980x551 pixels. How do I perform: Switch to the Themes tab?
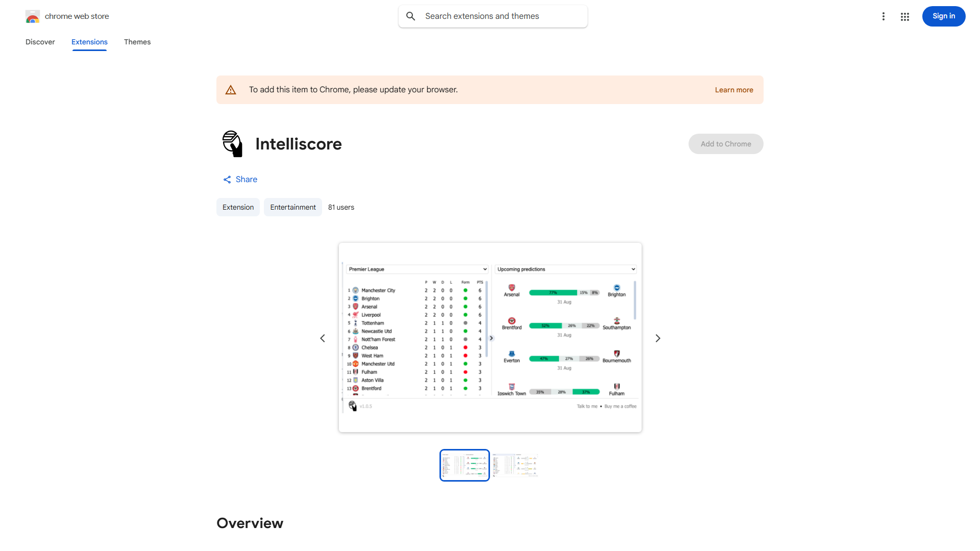point(137,42)
